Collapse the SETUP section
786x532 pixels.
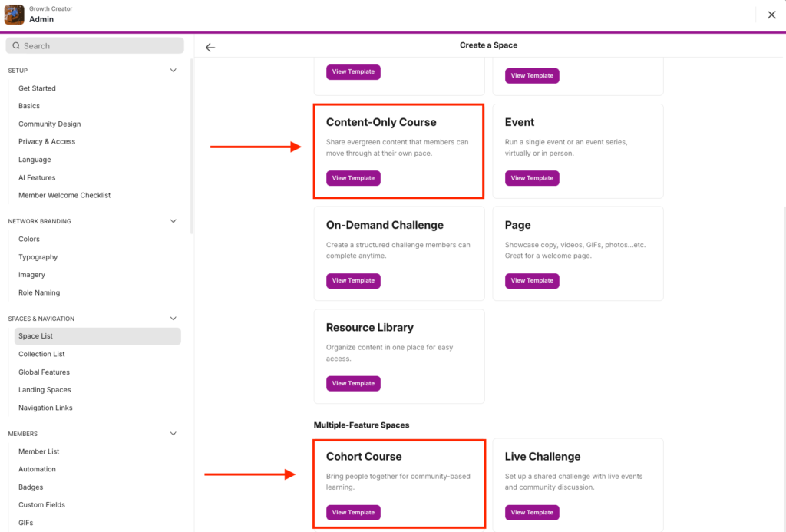[173, 70]
